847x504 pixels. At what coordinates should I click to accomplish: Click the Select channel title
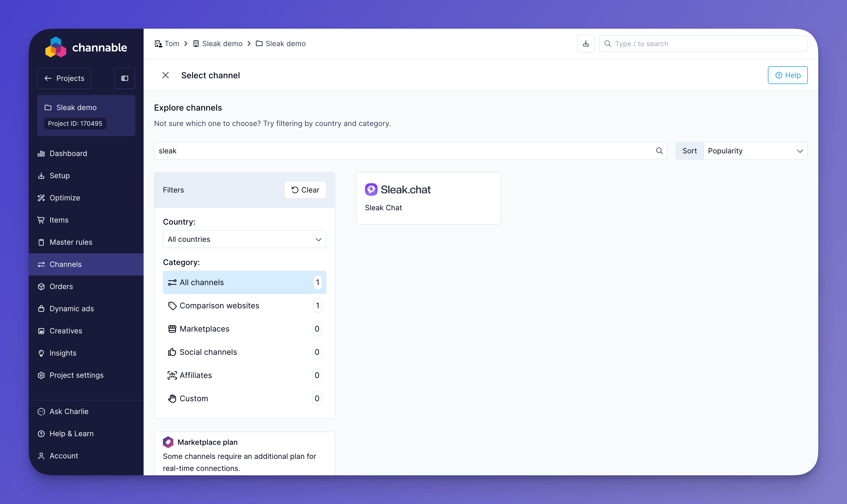tap(210, 75)
